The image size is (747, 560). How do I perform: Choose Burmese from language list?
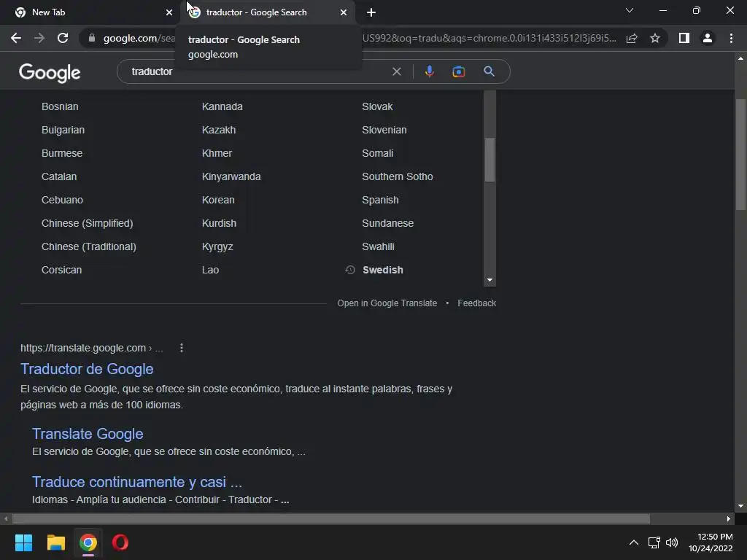pos(62,153)
